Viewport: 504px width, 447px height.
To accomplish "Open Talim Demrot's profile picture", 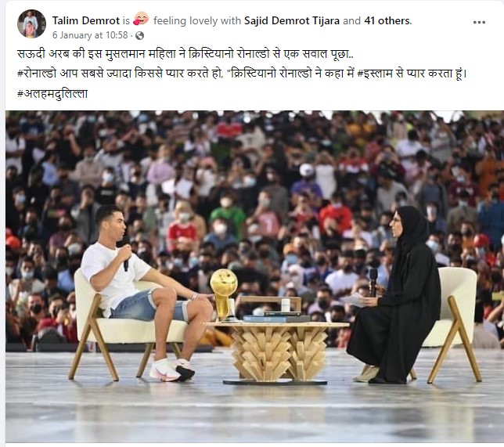I will (x=31, y=23).
